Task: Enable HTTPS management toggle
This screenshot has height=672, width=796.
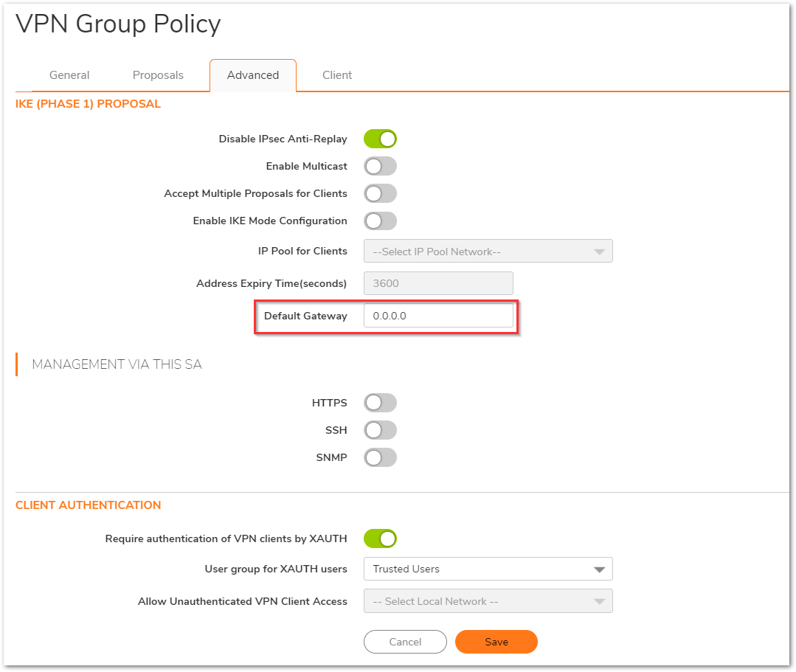Action: click(x=380, y=403)
